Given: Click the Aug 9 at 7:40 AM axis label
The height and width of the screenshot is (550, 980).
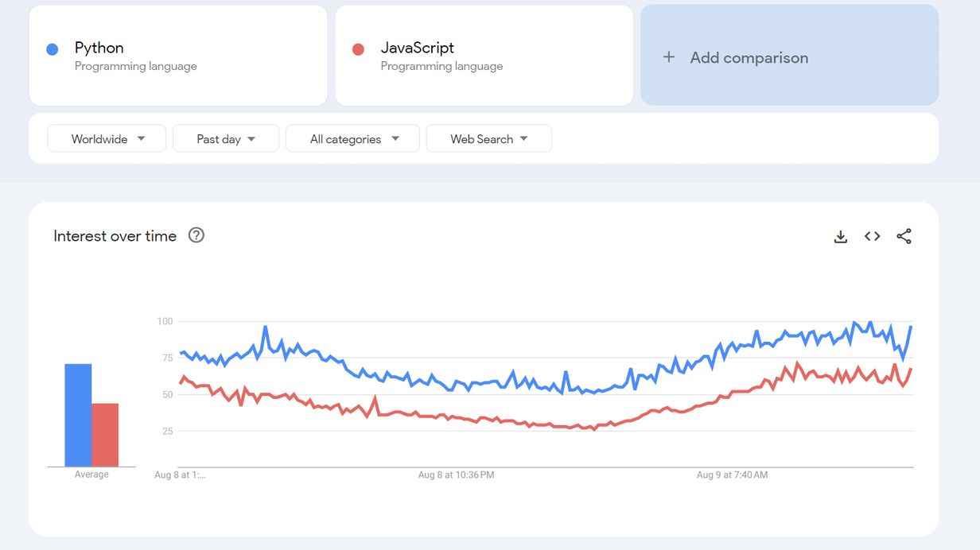Looking at the screenshot, I should (732, 475).
